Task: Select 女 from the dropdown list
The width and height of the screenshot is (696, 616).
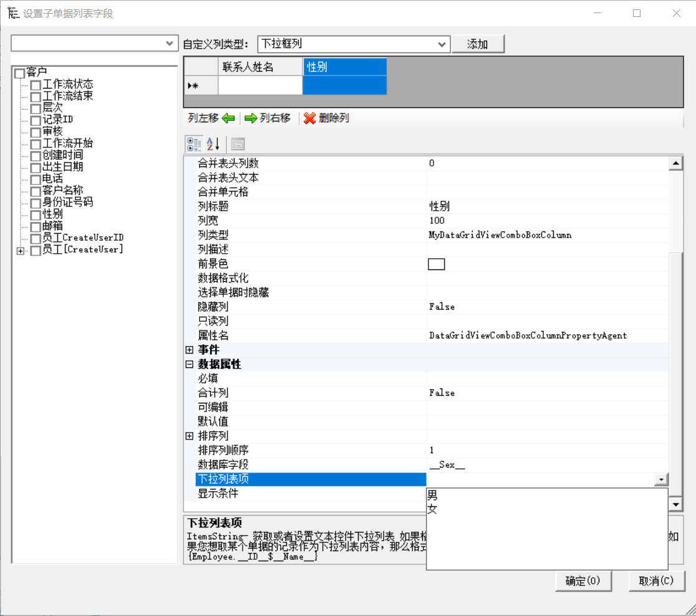Action: pos(432,509)
